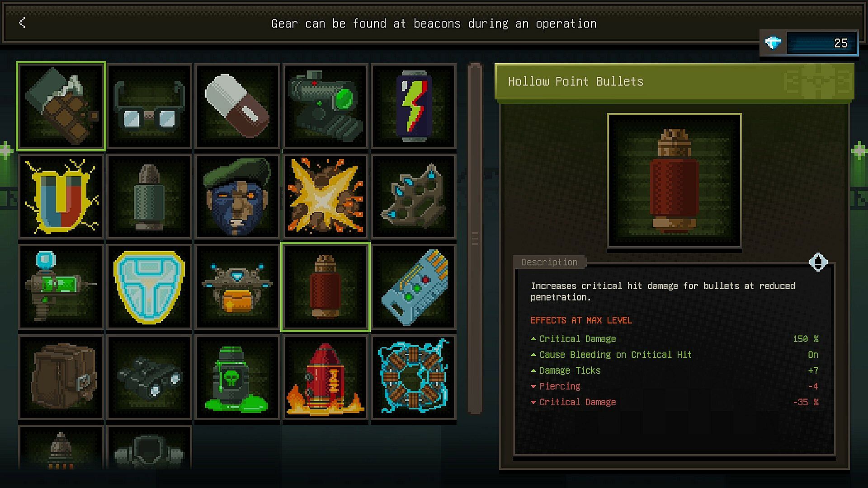Select the energy drink can gear
The width and height of the screenshot is (868, 488).
tap(414, 106)
